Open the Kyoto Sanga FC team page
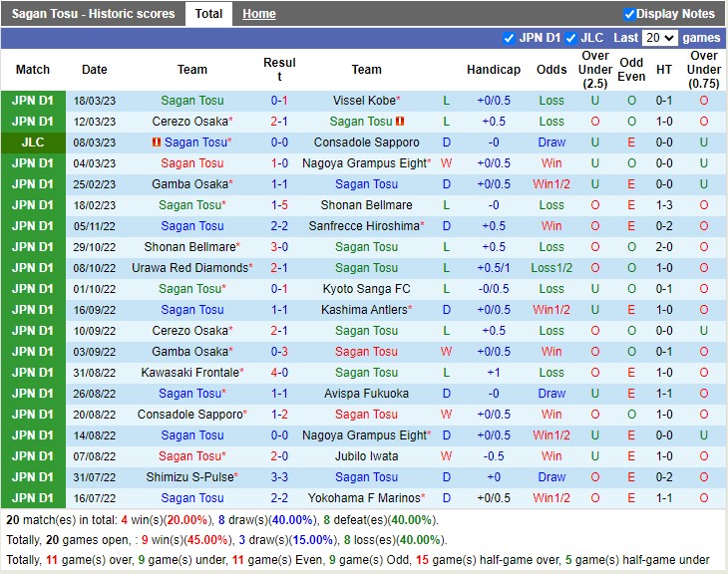The image size is (728, 574). point(366,289)
